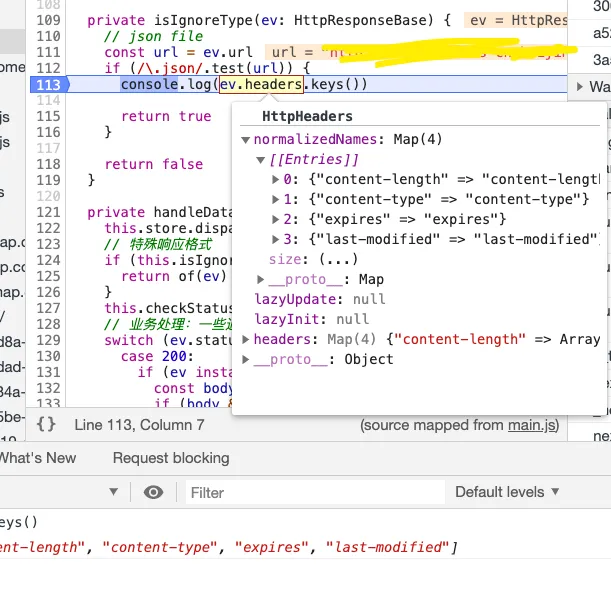611x598 pixels.
Task: Expand entry 1 content-type
Action: 275,199
